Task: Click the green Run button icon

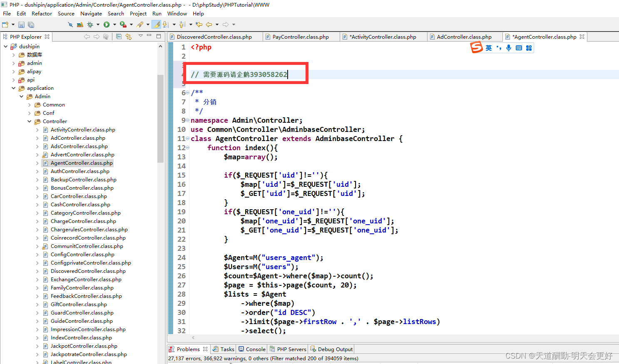Action: pyautogui.click(x=107, y=25)
